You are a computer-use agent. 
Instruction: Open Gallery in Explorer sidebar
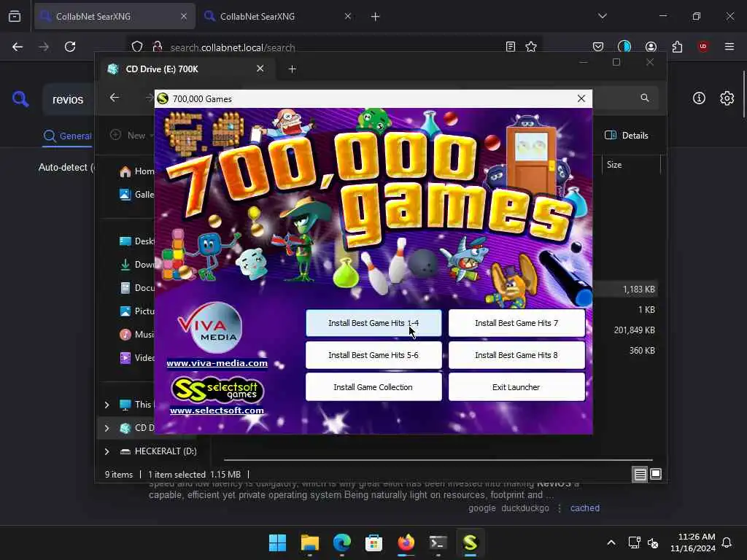(136, 194)
